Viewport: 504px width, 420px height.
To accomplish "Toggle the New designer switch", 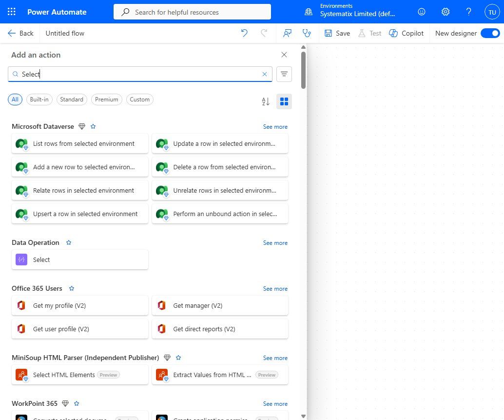I will tap(490, 33).
